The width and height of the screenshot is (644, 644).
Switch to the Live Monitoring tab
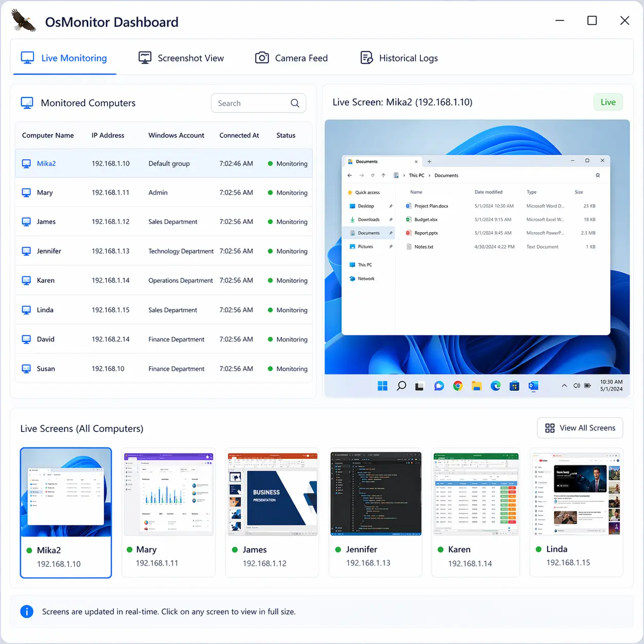[x=64, y=58]
